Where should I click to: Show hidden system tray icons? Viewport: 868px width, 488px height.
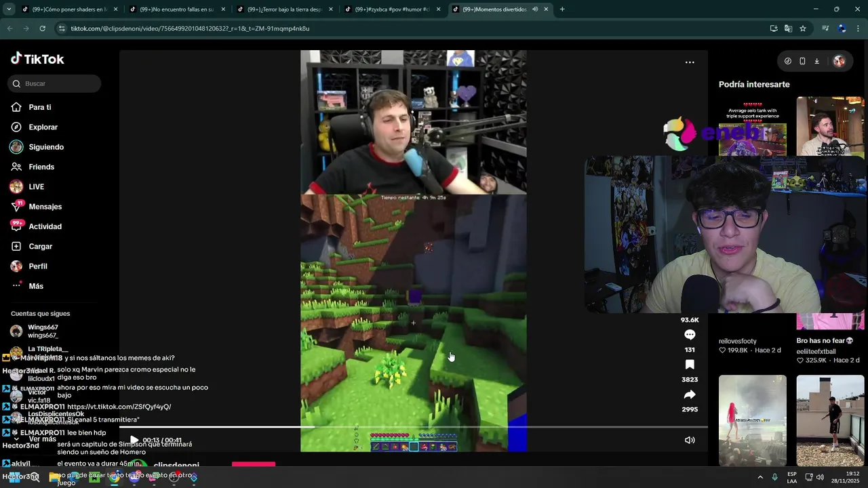(760, 477)
